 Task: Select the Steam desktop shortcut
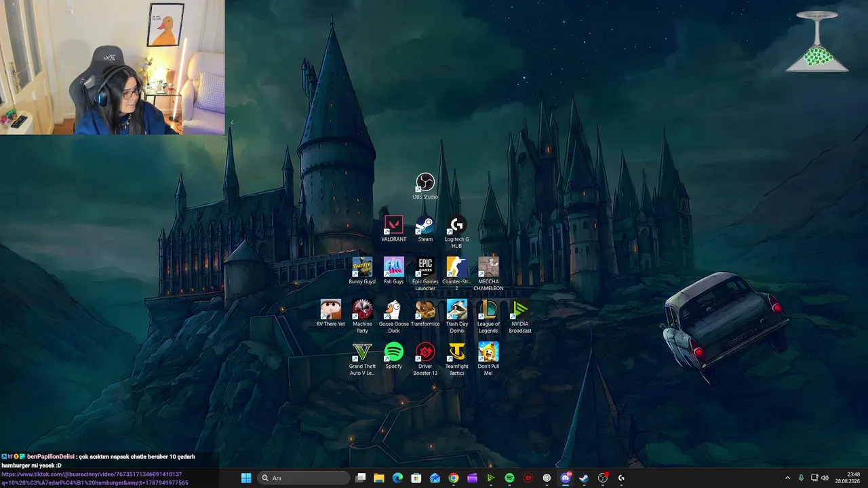425,229
